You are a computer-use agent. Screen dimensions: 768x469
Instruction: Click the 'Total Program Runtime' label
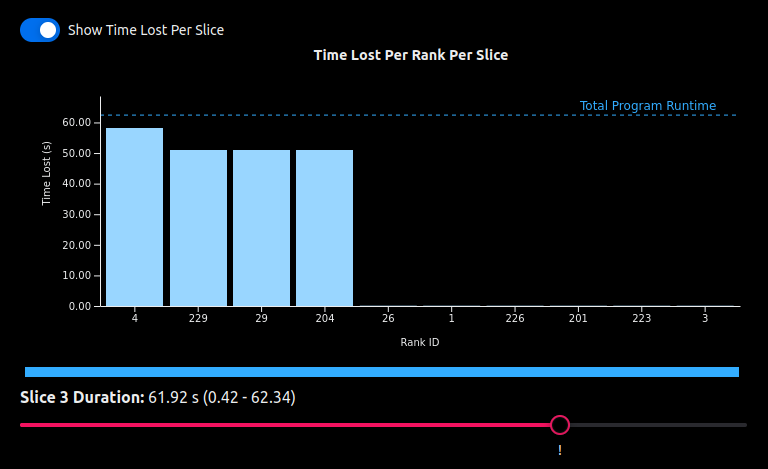[647, 106]
